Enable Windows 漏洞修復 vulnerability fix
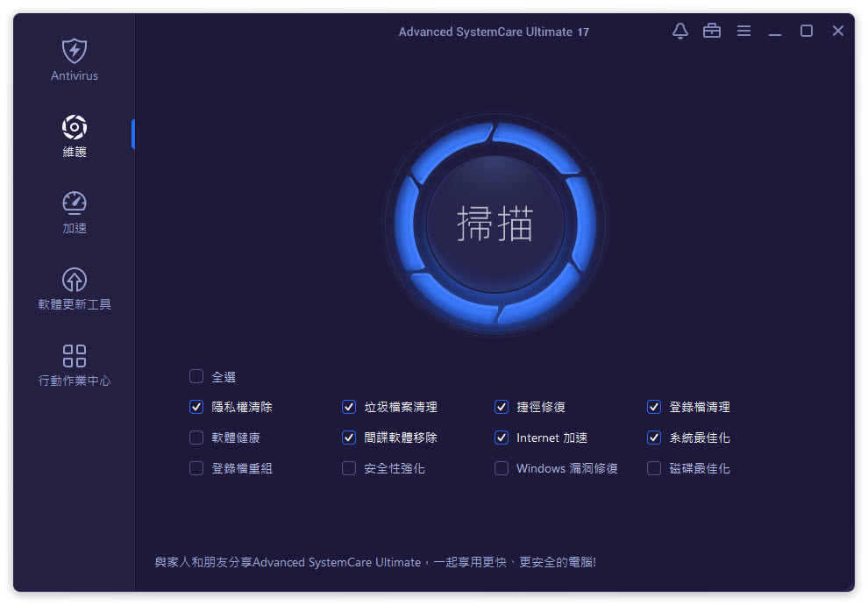 point(502,468)
